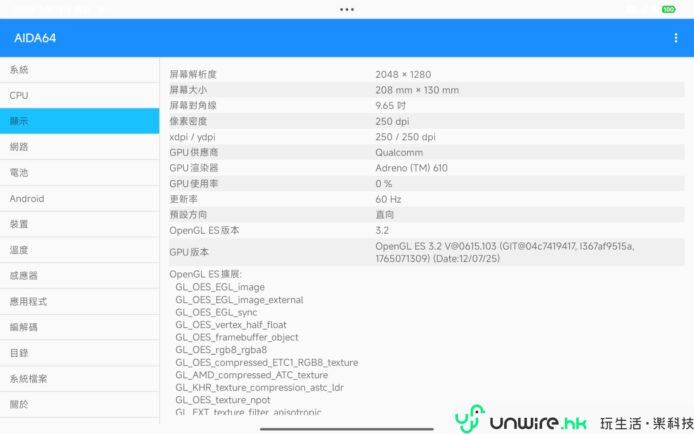Select the xdpi / ydpi label
Viewport: 694px width, 434px height.
(192, 137)
